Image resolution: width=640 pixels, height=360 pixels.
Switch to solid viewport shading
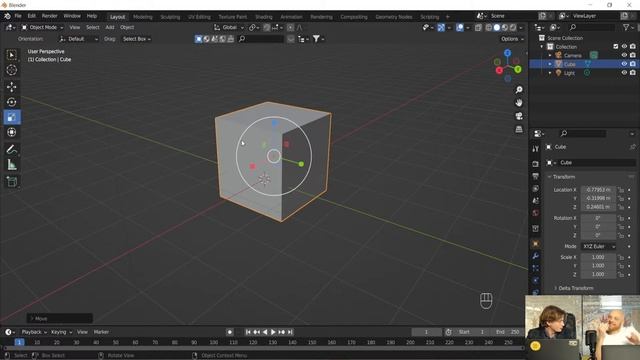click(496, 27)
